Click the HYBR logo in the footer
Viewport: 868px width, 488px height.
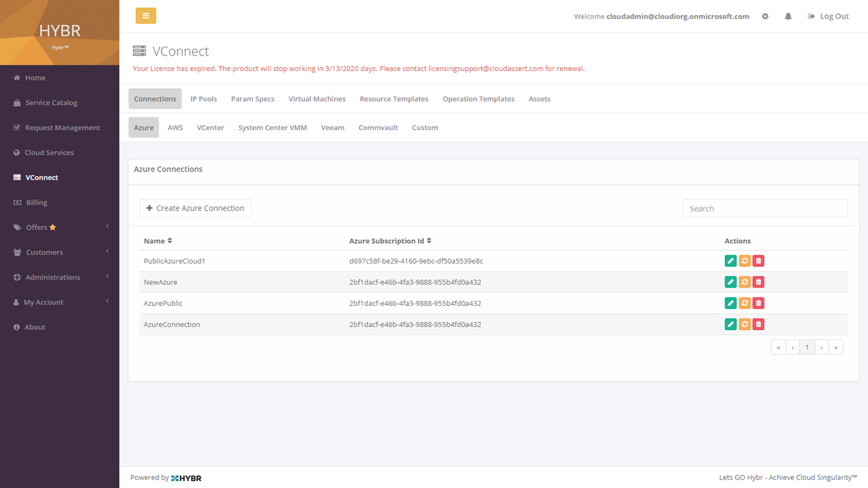[186, 478]
